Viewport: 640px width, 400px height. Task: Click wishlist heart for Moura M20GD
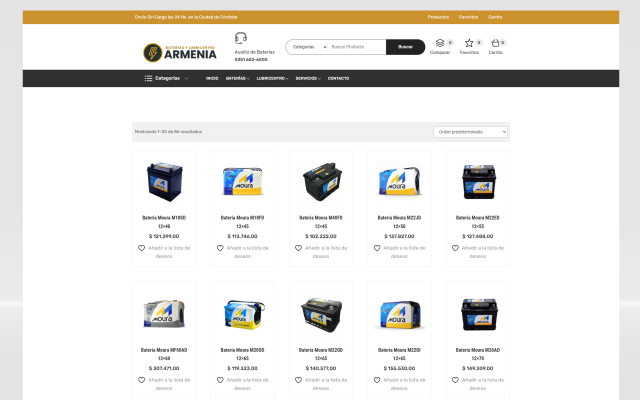point(220,380)
